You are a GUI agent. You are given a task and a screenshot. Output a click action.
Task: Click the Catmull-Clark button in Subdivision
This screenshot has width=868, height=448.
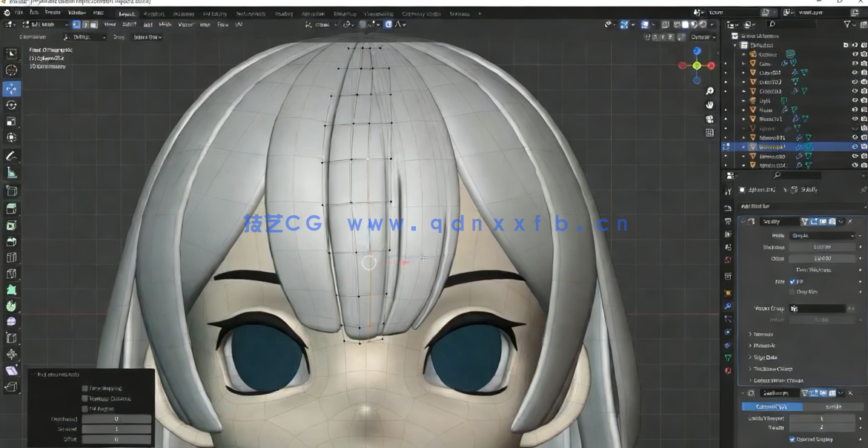click(x=772, y=406)
